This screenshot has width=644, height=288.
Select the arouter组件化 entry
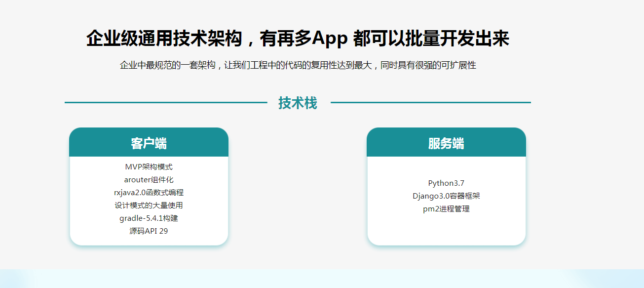pos(149,181)
